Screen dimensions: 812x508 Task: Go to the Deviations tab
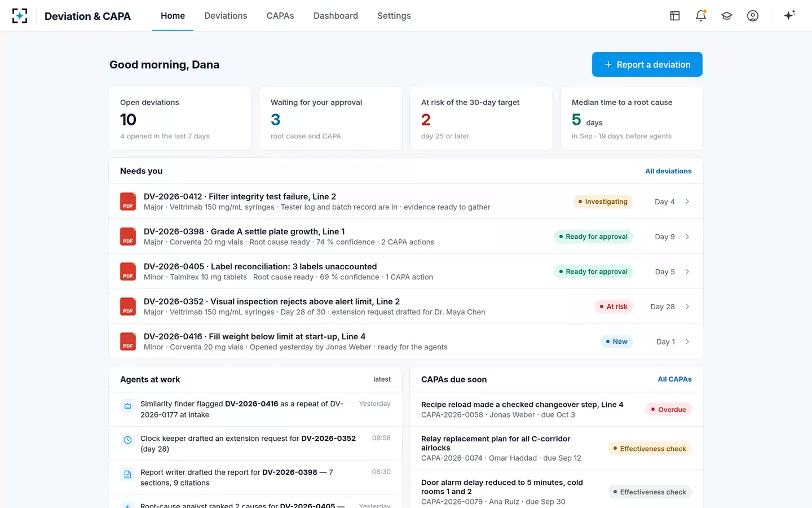point(226,16)
